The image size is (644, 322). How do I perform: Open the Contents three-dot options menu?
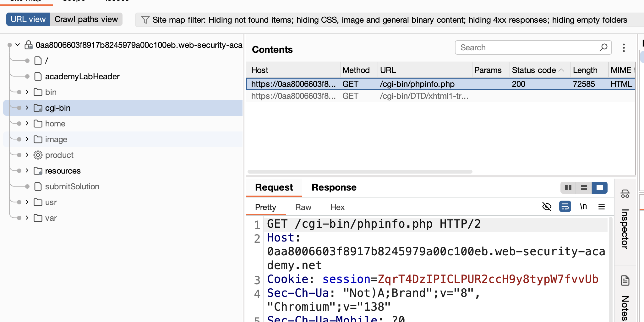[624, 48]
